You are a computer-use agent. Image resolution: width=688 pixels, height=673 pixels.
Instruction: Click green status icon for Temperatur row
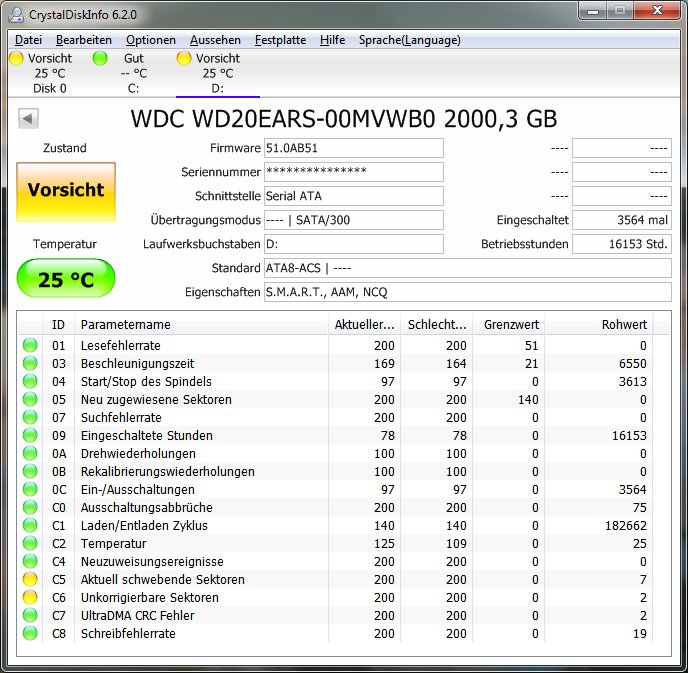pos(30,543)
